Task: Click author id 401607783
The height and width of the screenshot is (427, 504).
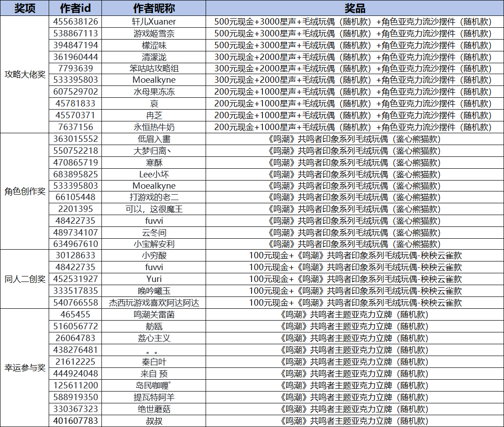Action: tap(76, 421)
